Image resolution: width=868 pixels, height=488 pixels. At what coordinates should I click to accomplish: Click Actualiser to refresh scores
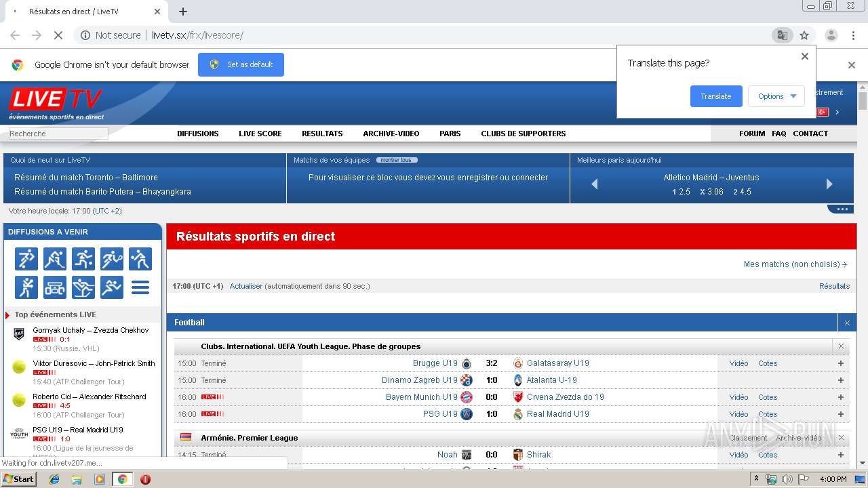pos(246,286)
